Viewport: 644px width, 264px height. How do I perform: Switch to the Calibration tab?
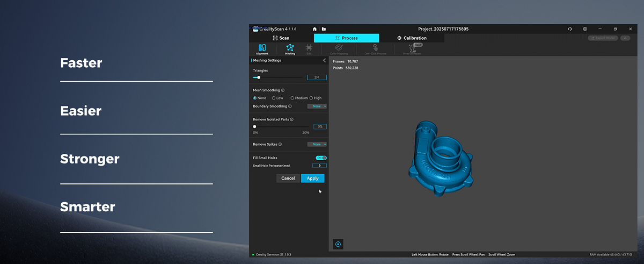pyautogui.click(x=412, y=38)
